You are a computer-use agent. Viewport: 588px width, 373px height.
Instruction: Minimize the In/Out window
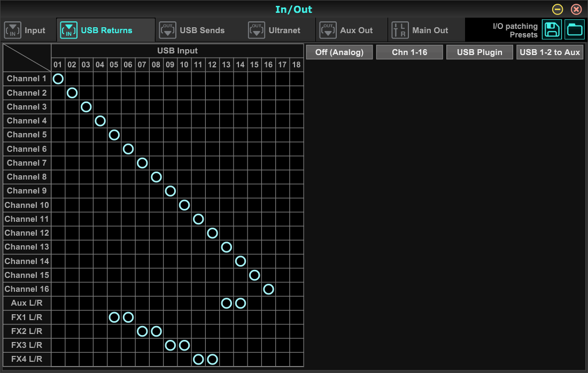click(557, 9)
